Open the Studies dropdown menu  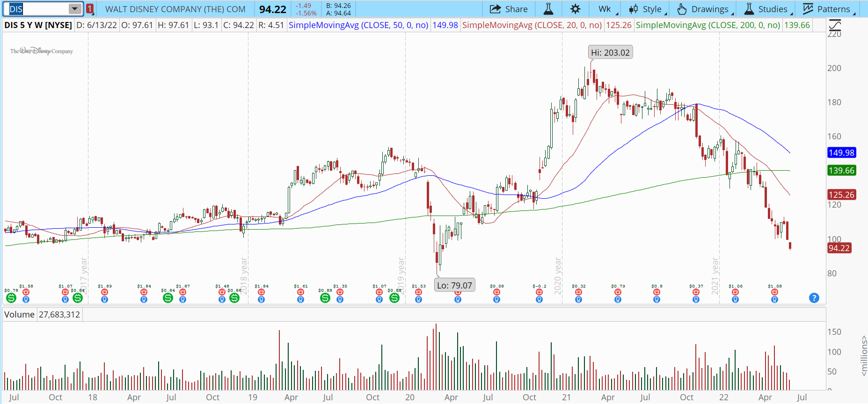[766, 9]
